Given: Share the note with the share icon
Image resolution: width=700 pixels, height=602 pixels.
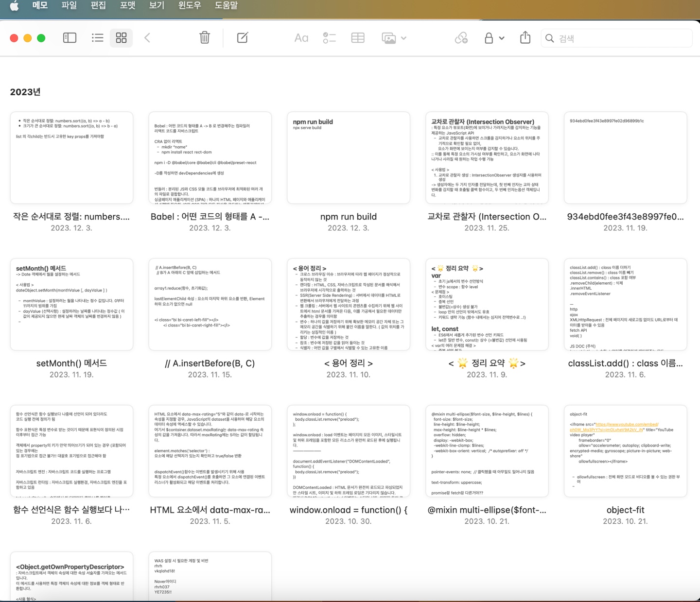Looking at the screenshot, I should (x=525, y=37).
